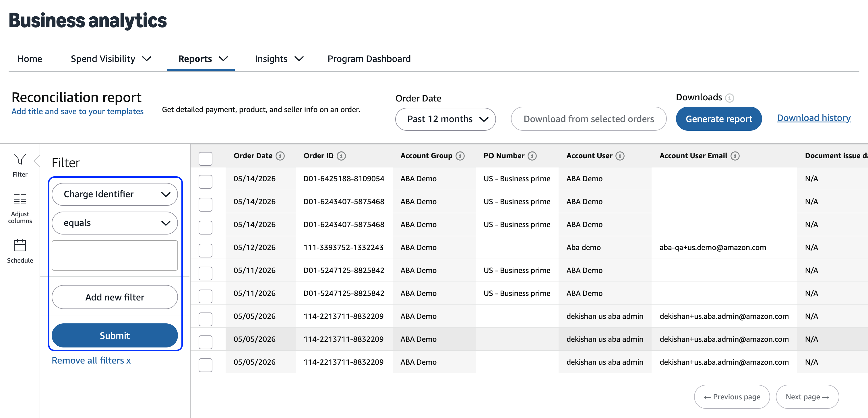Viewport: 868px width, 418px height.
Task: Select order 111-3393752-1332243 checkbox
Action: tap(205, 250)
